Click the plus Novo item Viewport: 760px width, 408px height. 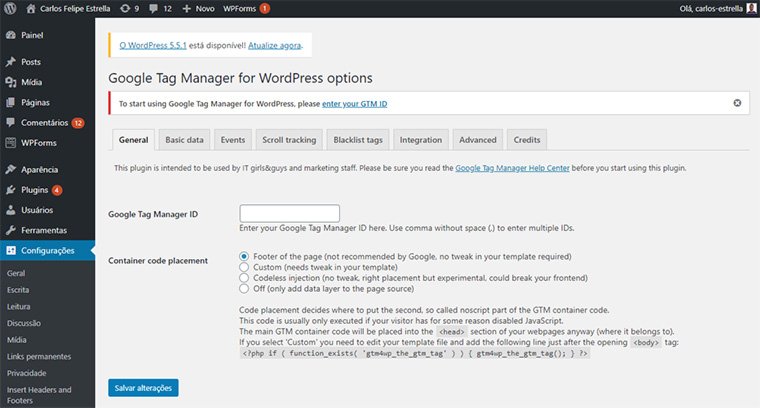point(198,8)
